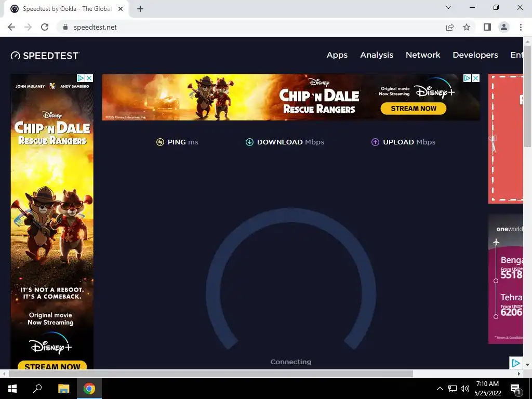The width and height of the screenshot is (532, 399).
Task: Open the tab search chevron
Action: coord(448,7)
